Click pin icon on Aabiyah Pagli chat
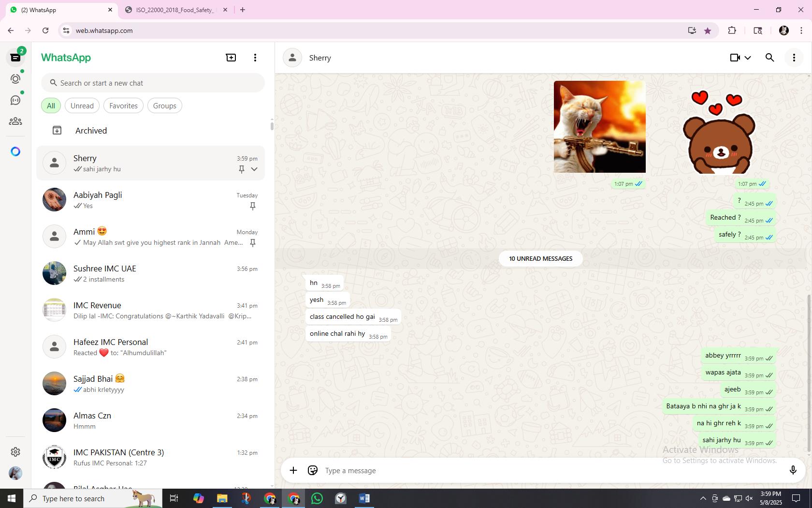This screenshot has height=508, width=812. pyautogui.click(x=252, y=206)
